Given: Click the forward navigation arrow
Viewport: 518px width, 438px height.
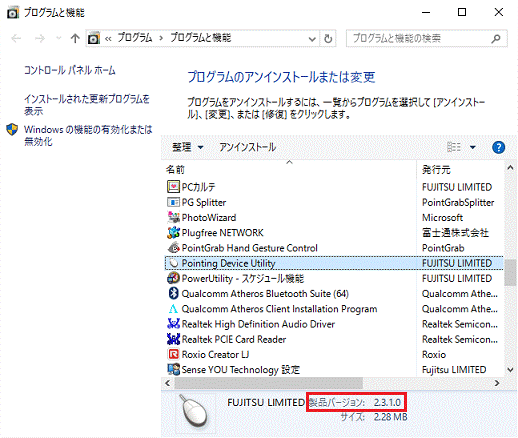Looking at the screenshot, I should [40, 39].
